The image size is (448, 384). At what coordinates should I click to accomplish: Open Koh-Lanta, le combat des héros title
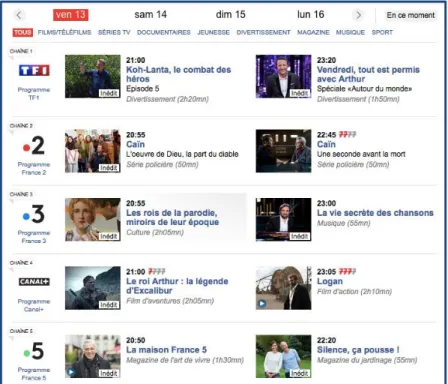[178, 74]
